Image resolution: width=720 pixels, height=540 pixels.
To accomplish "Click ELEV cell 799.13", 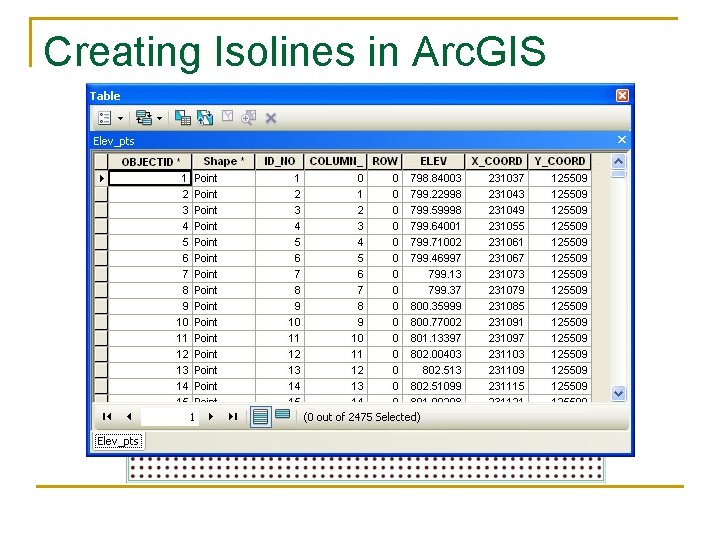I will [x=433, y=274].
